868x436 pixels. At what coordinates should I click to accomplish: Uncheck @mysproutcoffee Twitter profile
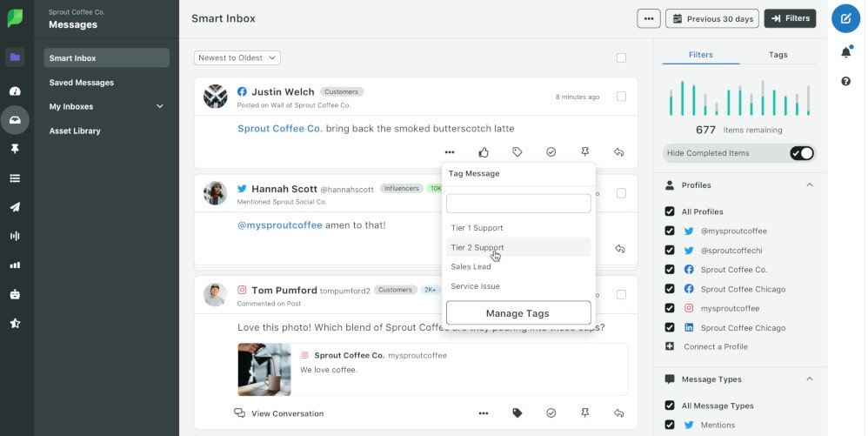[x=670, y=231]
